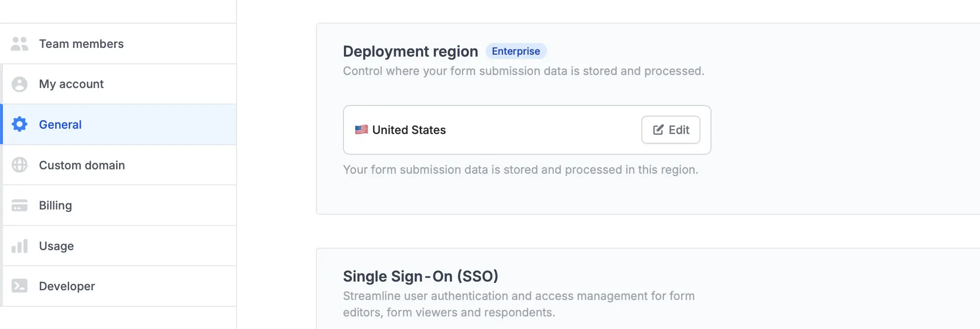
Task: Select the General settings item
Action: pos(119,124)
